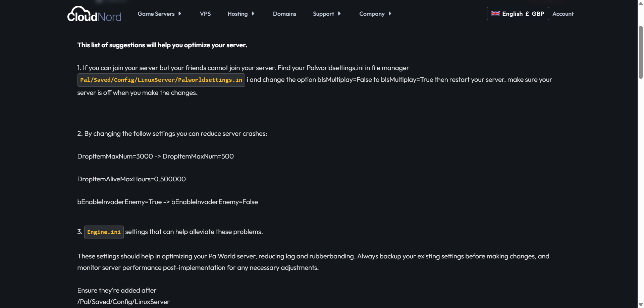This screenshot has width=644, height=308.
Task: Open the VPS page
Action: click(x=205, y=14)
